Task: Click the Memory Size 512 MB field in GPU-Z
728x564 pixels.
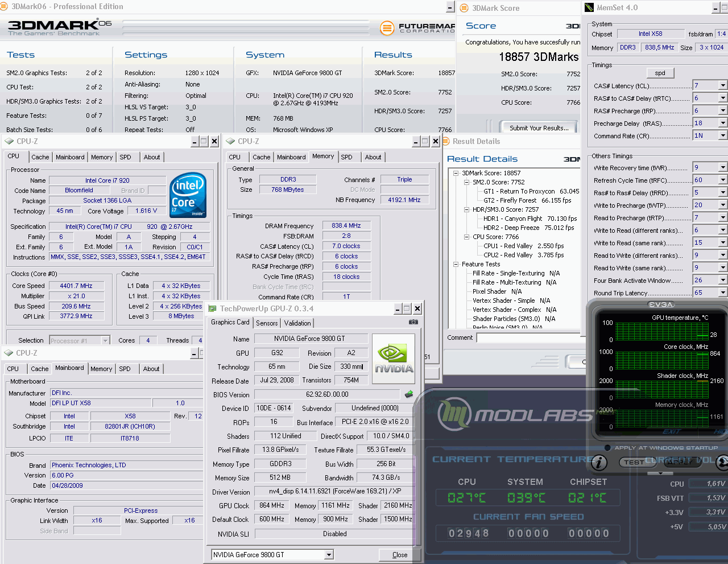Action: pos(280,477)
